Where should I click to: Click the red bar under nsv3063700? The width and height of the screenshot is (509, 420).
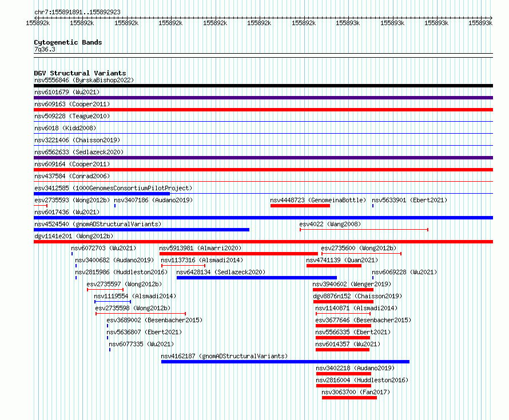coord(349,398)
